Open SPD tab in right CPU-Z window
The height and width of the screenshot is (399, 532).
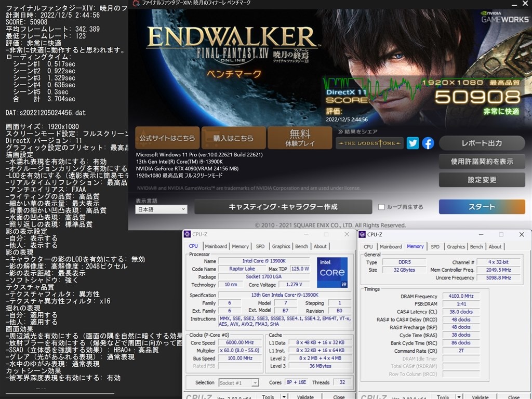(x=435, y=247)
